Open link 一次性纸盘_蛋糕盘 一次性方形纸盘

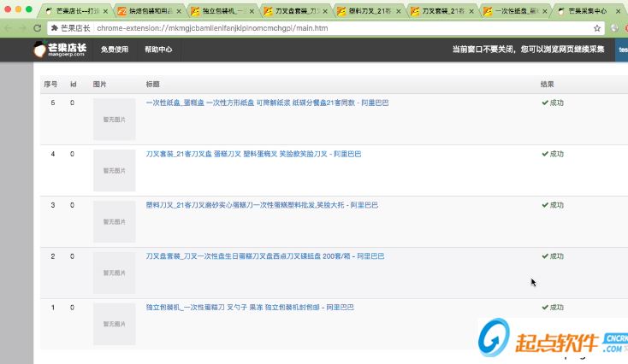267,103
